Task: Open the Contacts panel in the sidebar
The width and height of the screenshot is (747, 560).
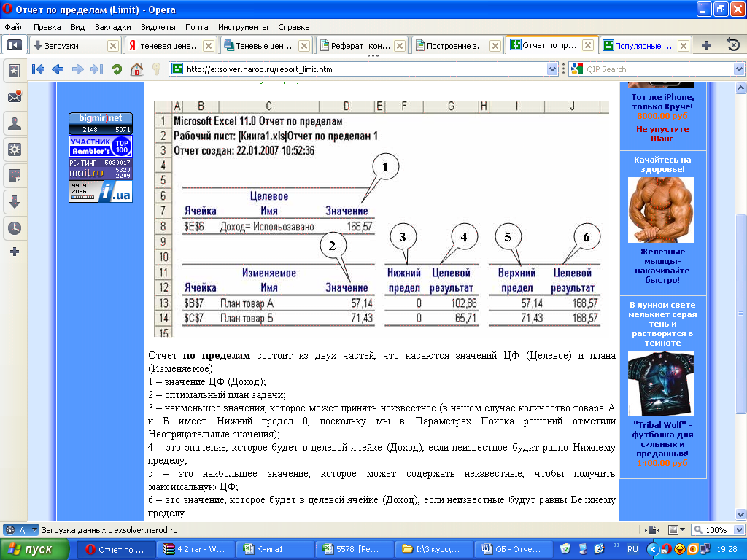Action: [x=15, y=124]
